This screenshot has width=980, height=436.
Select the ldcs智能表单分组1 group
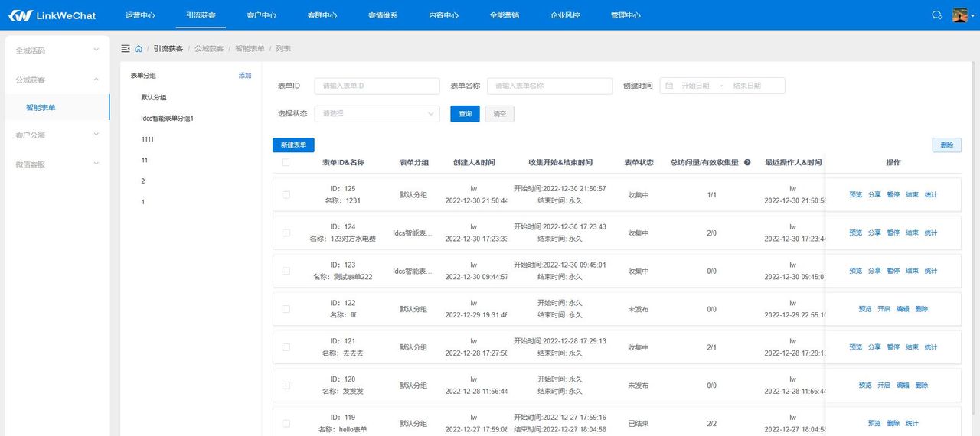[x=168, y=119]
